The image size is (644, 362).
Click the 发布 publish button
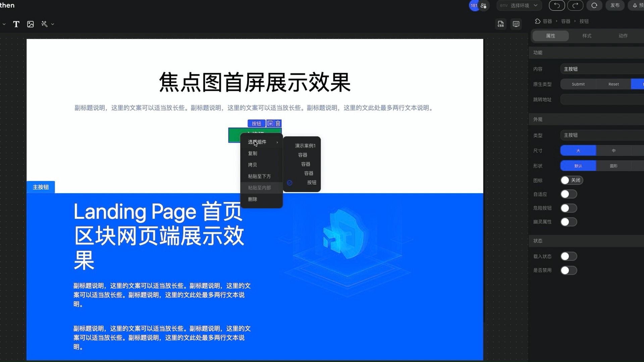pos(615,5)
